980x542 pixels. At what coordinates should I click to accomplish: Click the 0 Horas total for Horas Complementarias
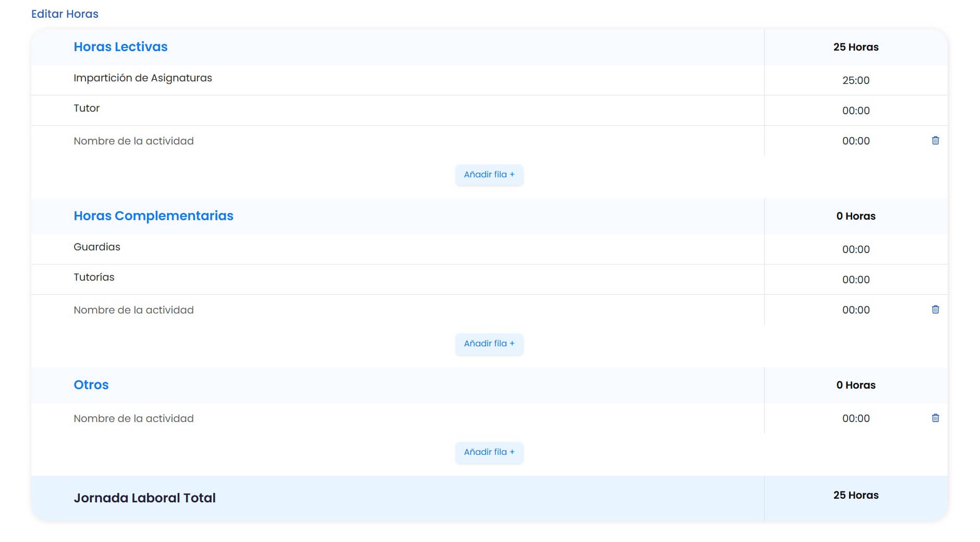[856, 216]
